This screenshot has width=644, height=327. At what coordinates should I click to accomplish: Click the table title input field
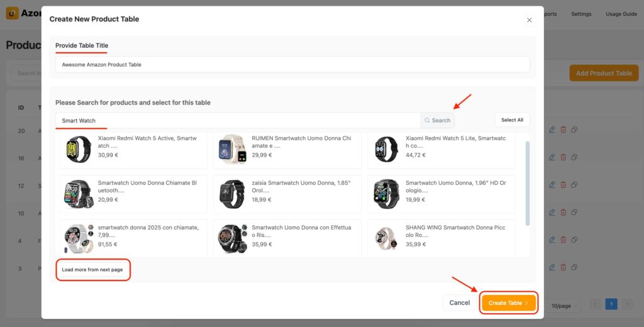coord(292,65)
